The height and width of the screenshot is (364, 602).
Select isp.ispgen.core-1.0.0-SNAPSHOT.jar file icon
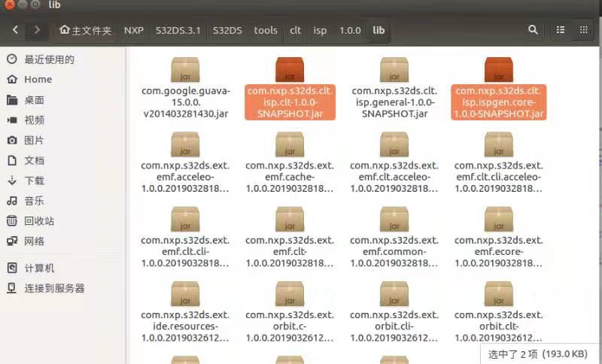point(499,70)
